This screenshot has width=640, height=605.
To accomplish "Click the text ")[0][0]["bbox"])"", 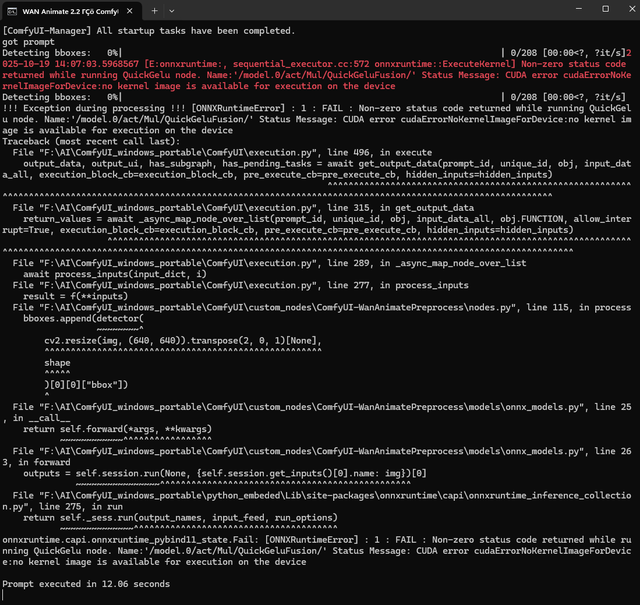I will [x=86, y=385].
